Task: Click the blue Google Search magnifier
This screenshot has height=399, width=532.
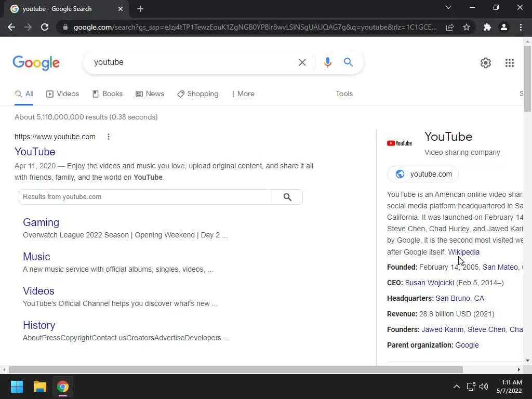Action: tap(348, 62)
